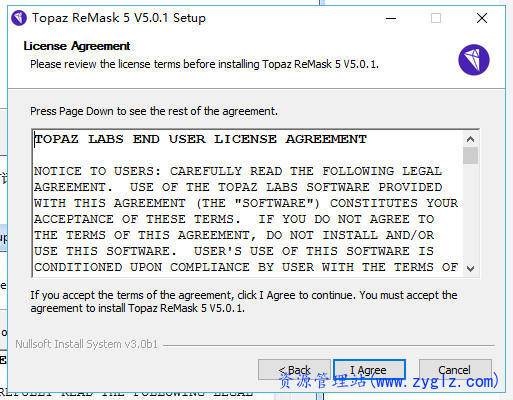The image size is (513, 400).
Task: Cancel the Topaz ReMask setup
Action: [x=455, y=370]
